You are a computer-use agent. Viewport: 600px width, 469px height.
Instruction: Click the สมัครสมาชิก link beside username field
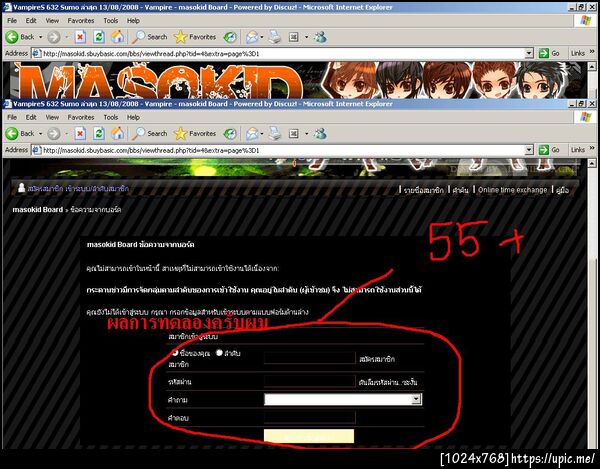pos(377,359)
